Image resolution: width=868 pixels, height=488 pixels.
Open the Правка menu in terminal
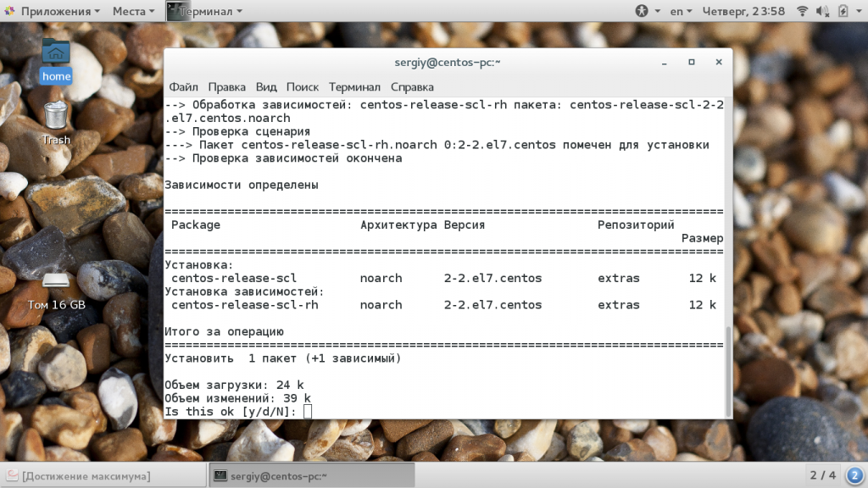pos(226,86)
